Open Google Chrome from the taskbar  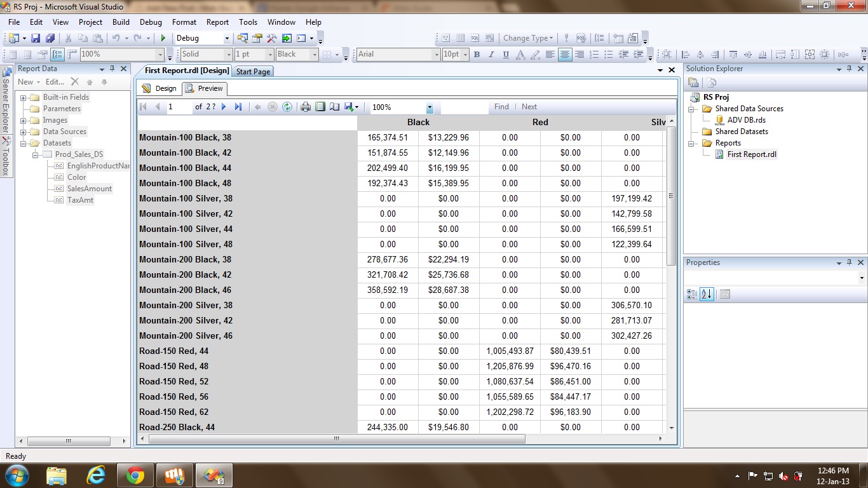[135, 475]
